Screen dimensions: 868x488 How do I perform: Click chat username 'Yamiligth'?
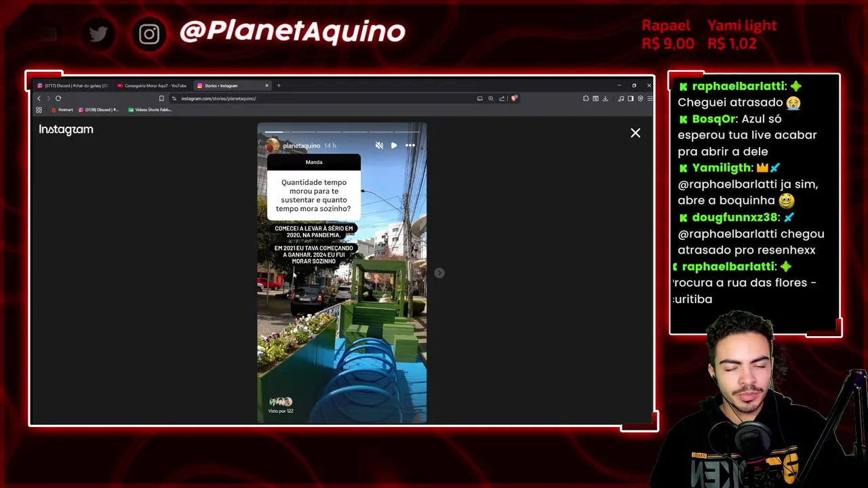[x=722, y=168]
